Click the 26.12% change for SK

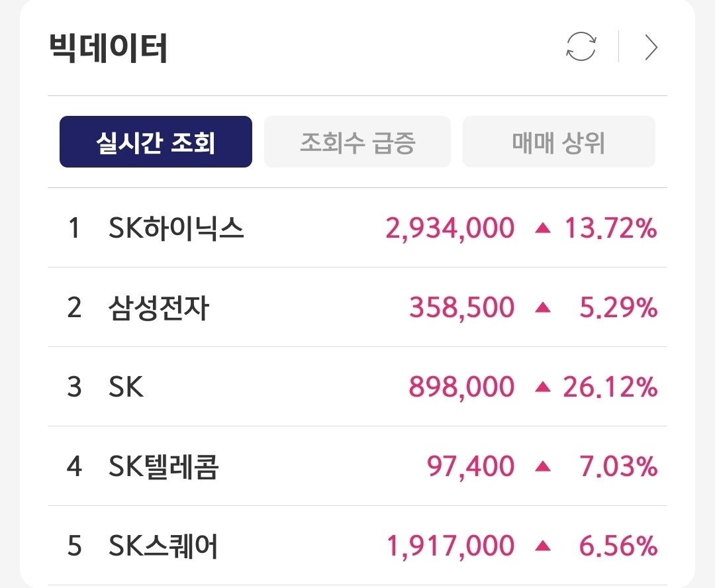(610, 387)
